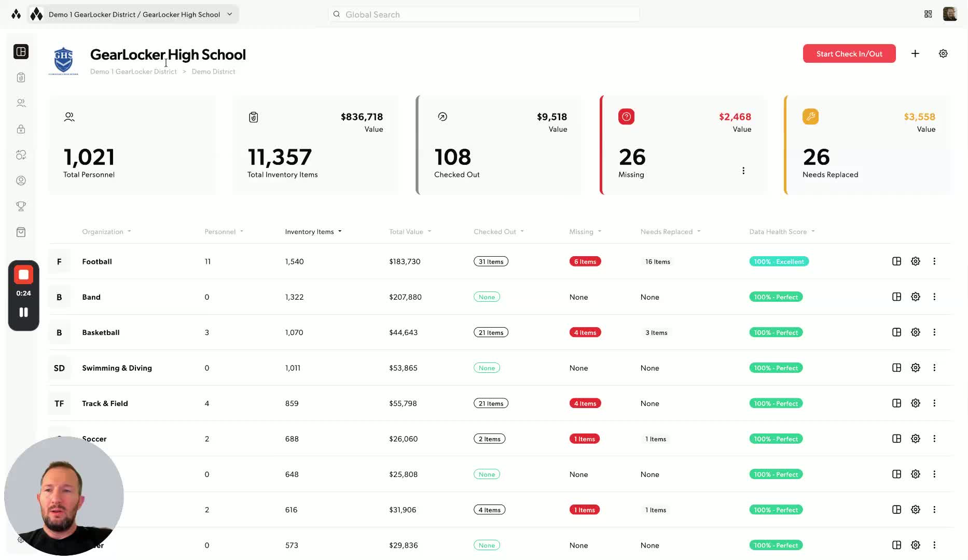Open the Football organization row
This screenshot has height=560, width=968.
(x=500, y=261)
